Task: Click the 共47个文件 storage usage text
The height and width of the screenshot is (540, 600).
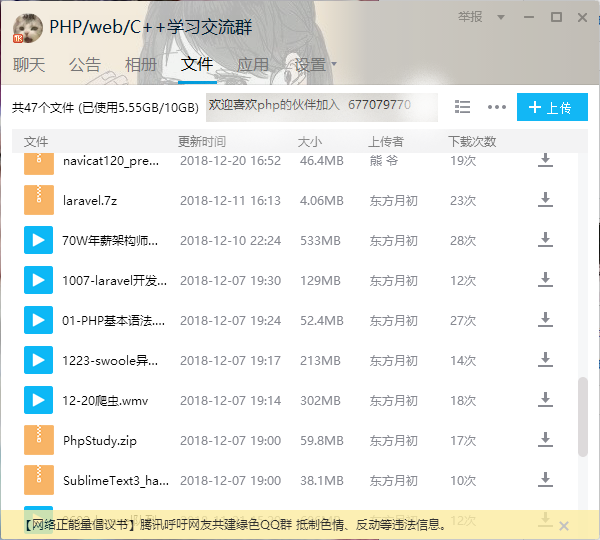Action: (x=105, y=108)
